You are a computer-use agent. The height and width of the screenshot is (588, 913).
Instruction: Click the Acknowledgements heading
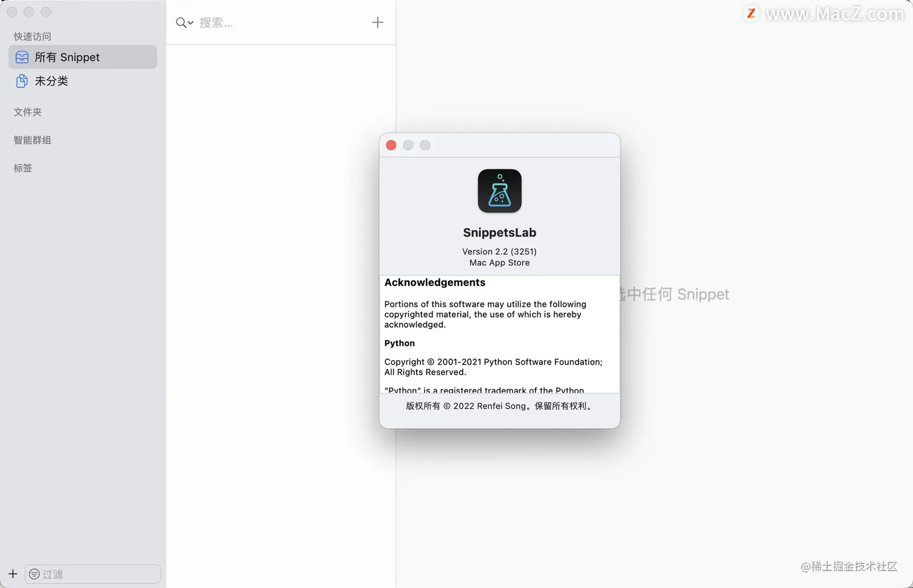click(x=435, y=283)
